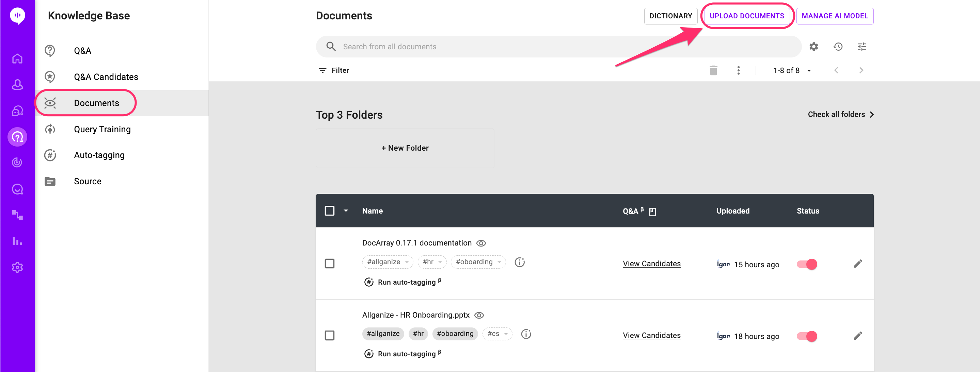Open upload history via the clock icon

coord(838,46)
